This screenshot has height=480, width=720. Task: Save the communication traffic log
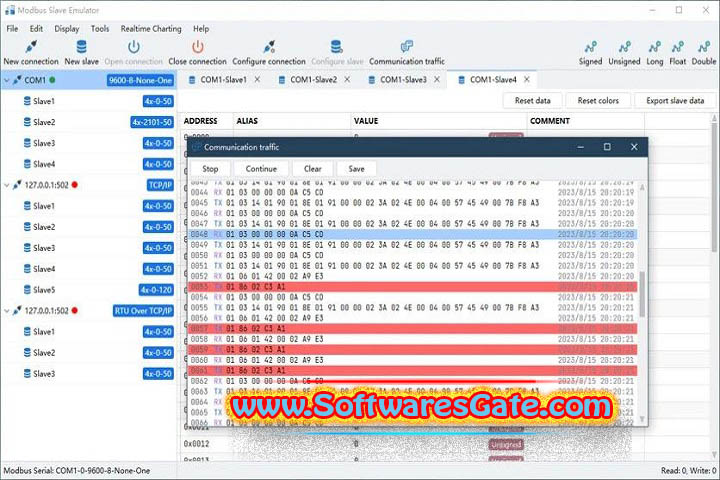point(356,169)
